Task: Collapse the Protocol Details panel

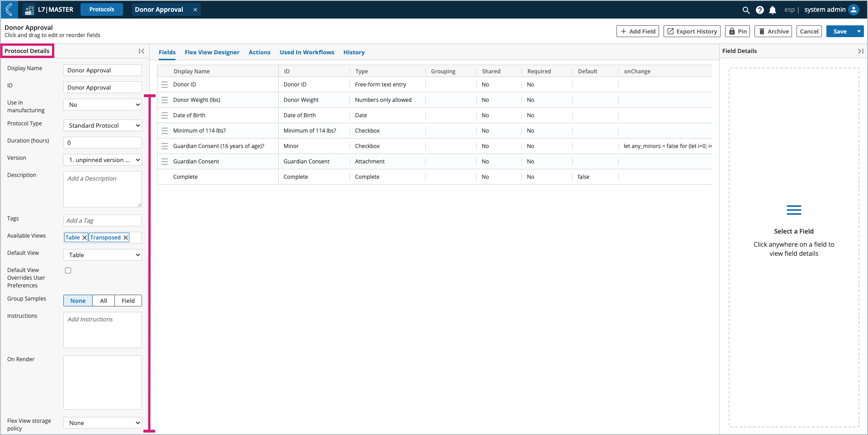Action: point(142,51)
